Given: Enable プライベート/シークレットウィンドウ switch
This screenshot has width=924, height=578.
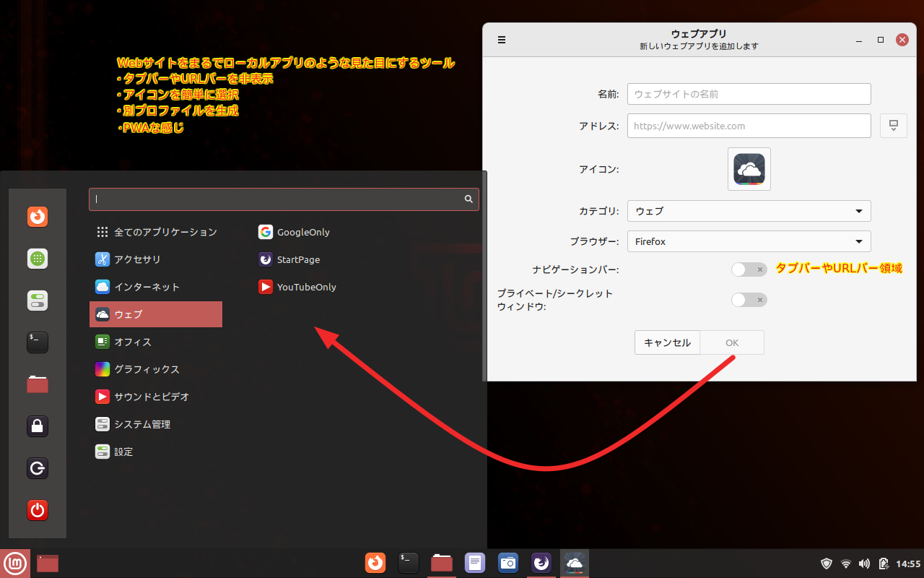Looking at the screenshot, I should click(x=749, y=300).
